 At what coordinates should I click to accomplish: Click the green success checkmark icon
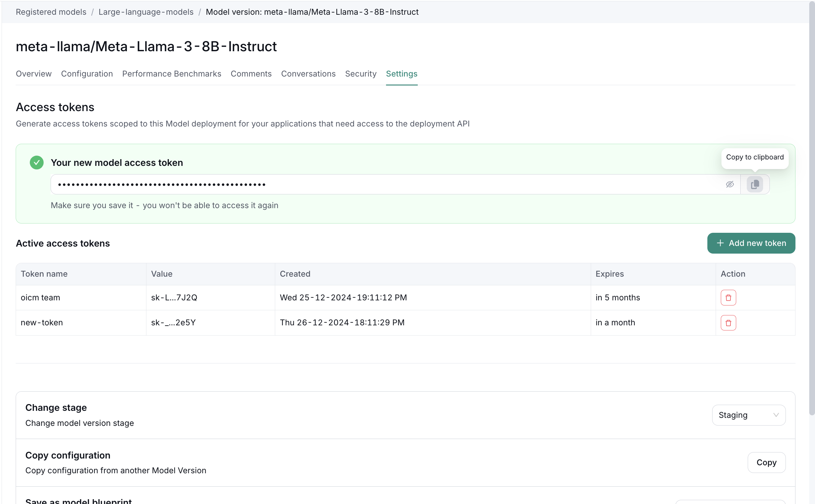37,163
